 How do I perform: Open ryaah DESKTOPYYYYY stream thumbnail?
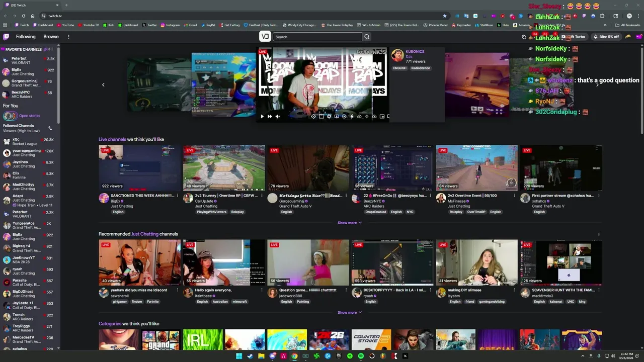[392, 262]
